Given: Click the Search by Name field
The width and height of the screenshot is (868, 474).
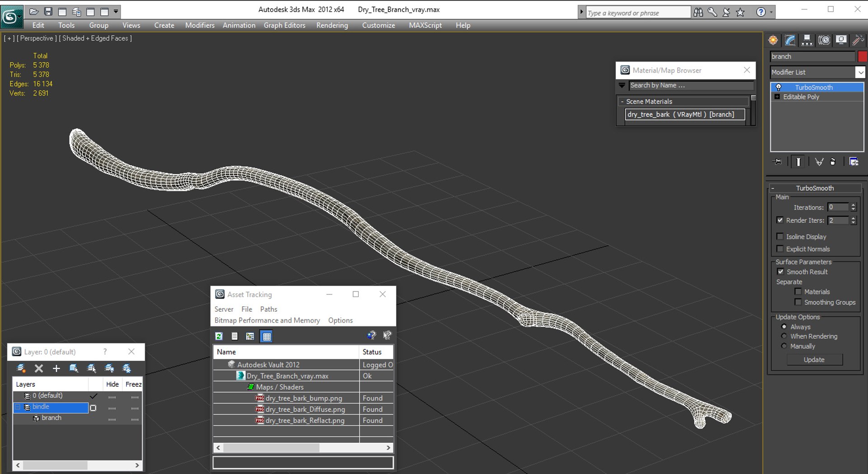Looking at the screenshot, I should point(691,85).
